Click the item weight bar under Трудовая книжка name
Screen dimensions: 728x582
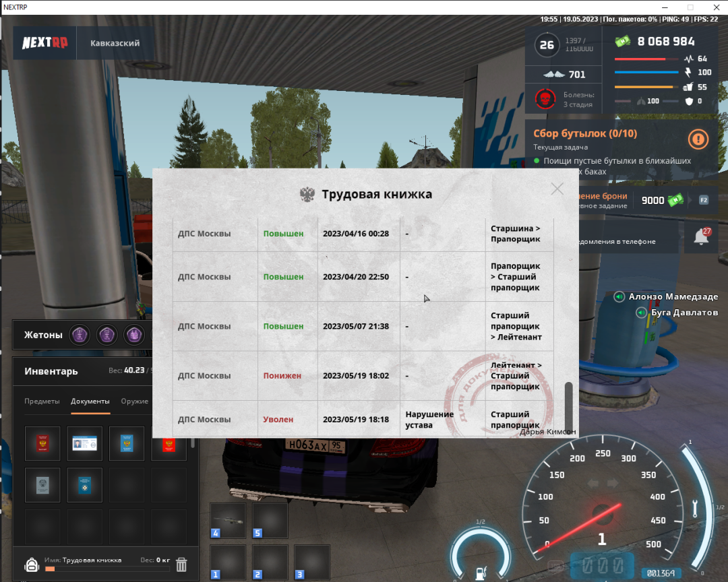107,569
